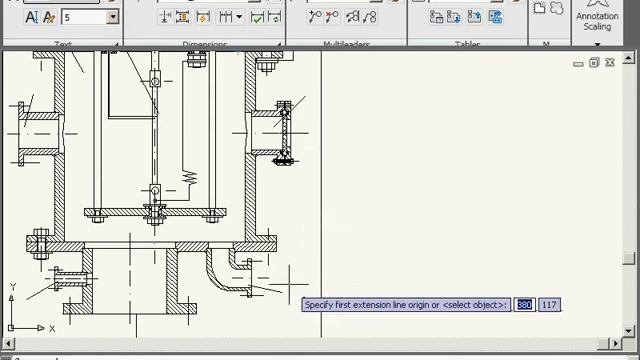The width and height of the screenshot is (640, 360).
Task: Click the Download from Source table icon
Action: click(x=453, y=17)
